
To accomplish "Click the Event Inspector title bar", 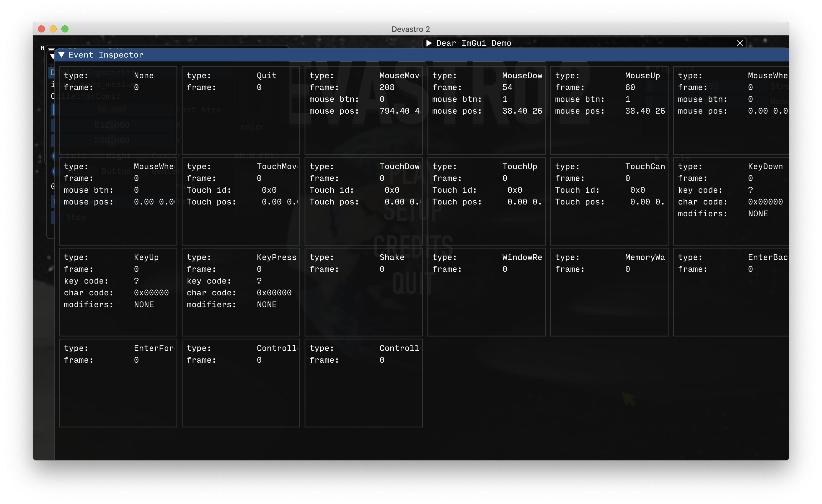I will click(421, 55).
